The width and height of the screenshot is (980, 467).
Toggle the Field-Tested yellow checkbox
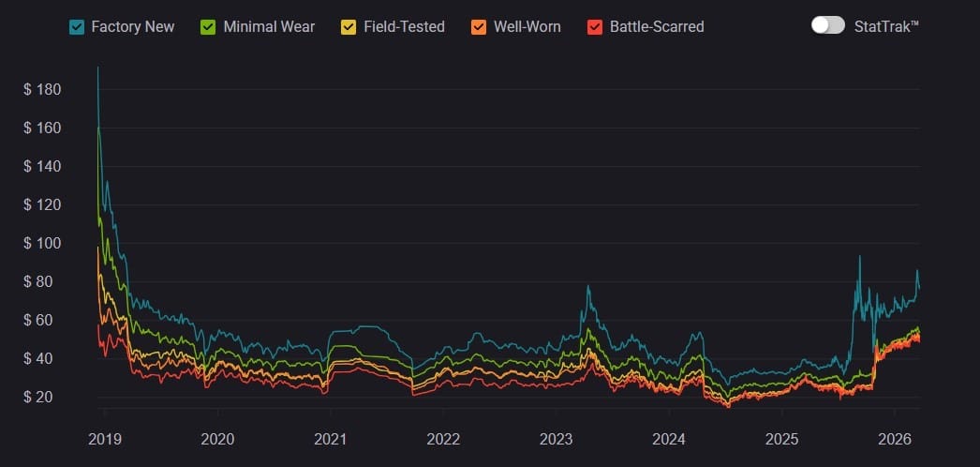[348, 27]
